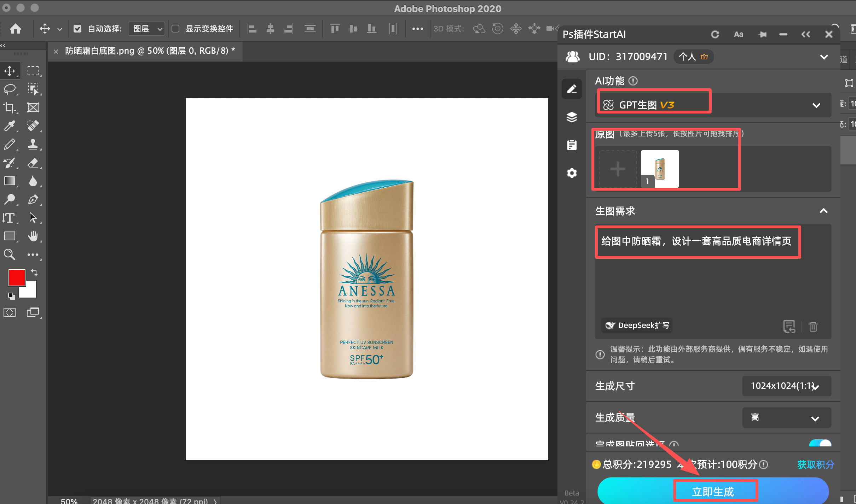Select the Clone Stamp tool
The width and height of the screenshot is (856, 504).
coord(33,144)
